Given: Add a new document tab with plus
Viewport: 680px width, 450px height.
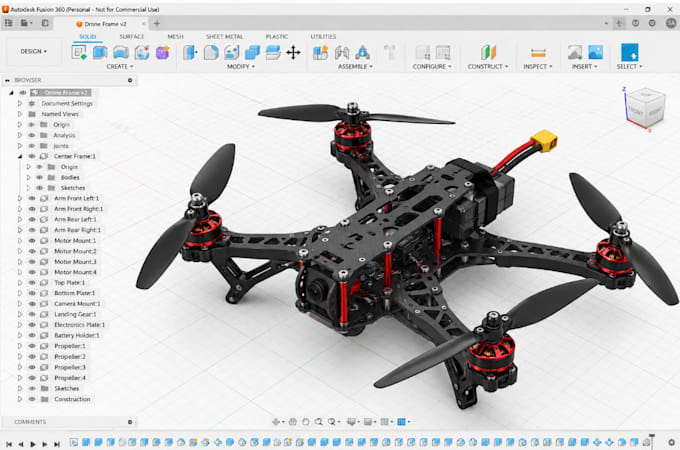Looking at the screenshot, I should point(157,24).
